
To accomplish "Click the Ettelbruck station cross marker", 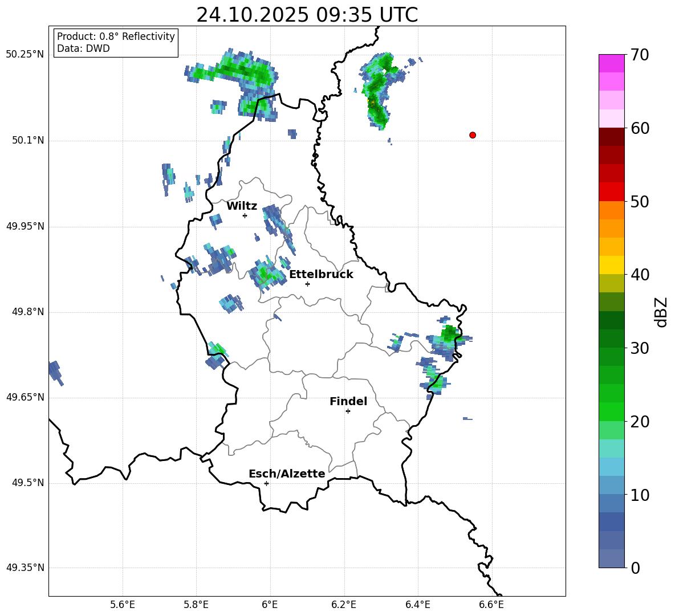I will click(x=307, y=284).
